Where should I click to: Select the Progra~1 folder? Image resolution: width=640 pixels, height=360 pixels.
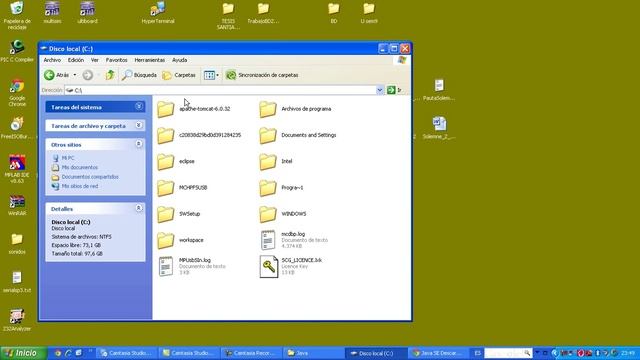click(x=281, y=188)
